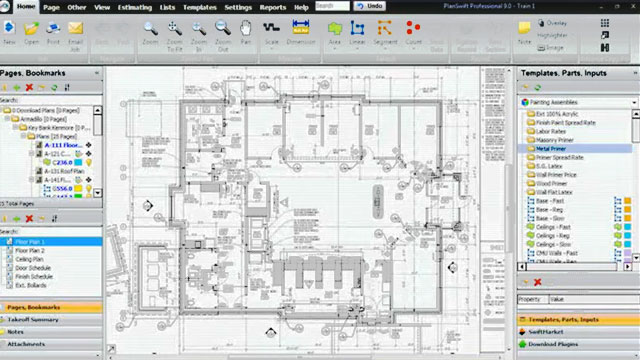Image resolution: width=640 pixels, height=360 pixels.
Task: Choose the Highlighter annotation tool
Action: click(552, 36)
